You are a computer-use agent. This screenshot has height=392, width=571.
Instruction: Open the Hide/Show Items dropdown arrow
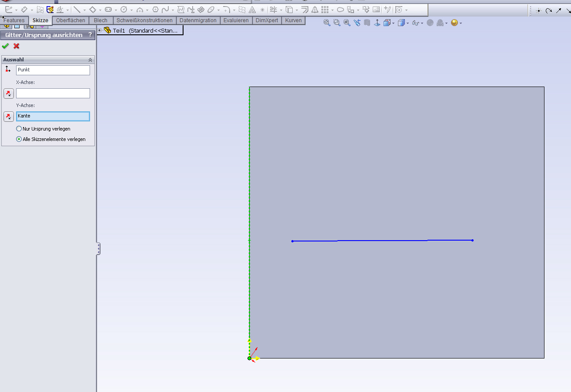[x=422, y=23]
